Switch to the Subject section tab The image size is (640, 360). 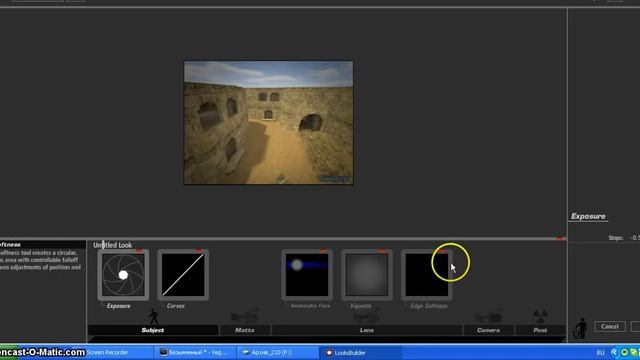tap(153, 330)
